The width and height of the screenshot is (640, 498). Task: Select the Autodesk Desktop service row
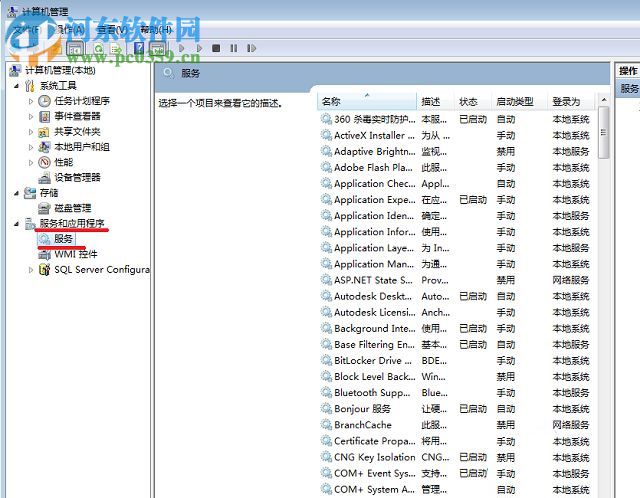456,296
